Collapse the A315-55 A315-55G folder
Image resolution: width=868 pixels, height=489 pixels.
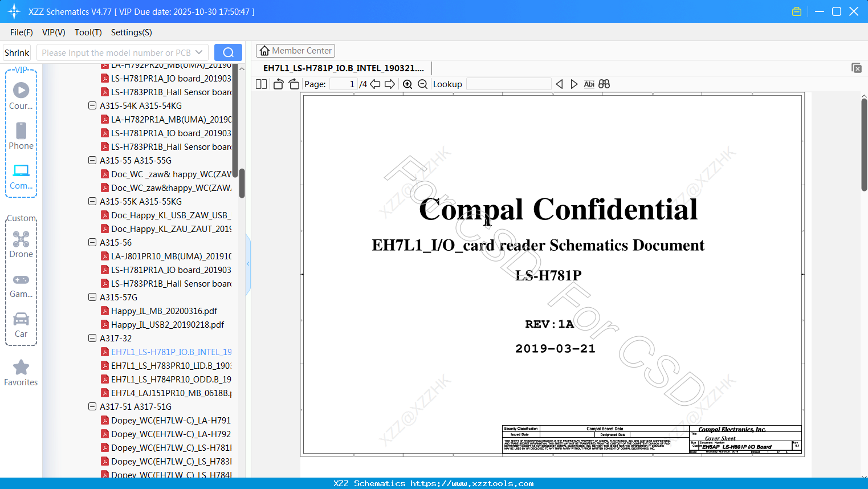[92, 160]
